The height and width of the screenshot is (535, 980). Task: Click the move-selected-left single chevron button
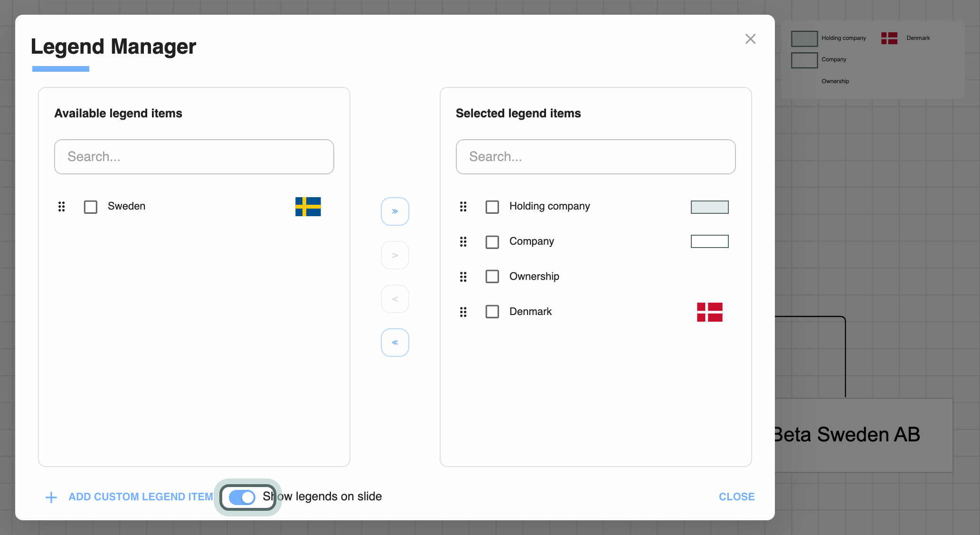click(x=395, y=299)
